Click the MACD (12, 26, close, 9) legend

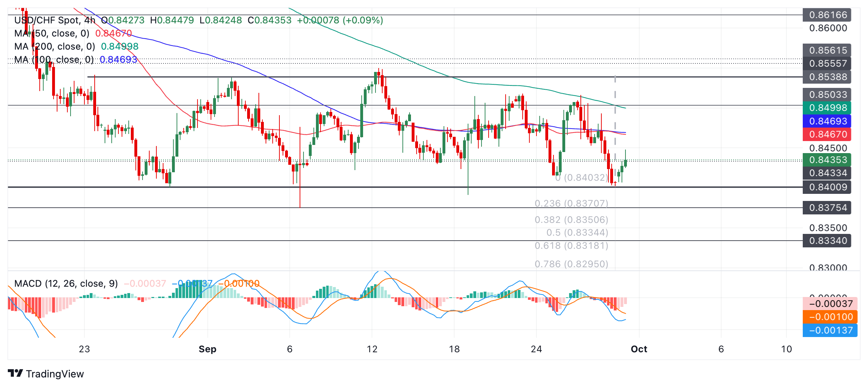[x=66, y=284]
